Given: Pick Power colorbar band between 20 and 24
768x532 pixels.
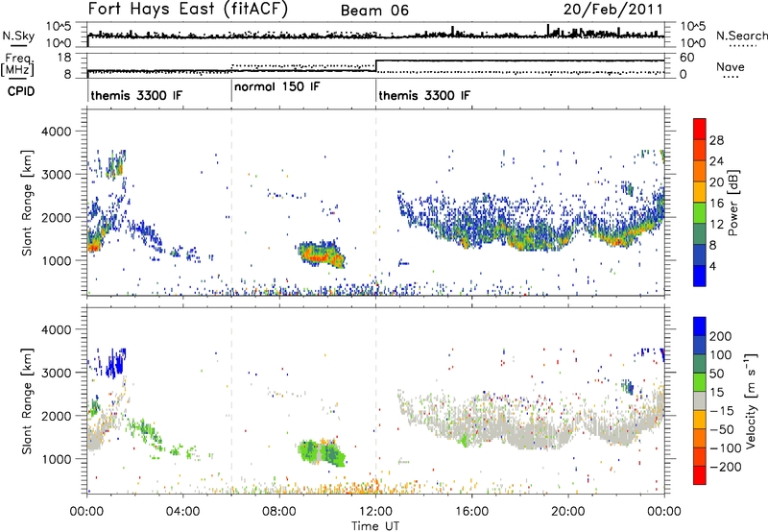Looking at the screenshot, I should [700, 172].
